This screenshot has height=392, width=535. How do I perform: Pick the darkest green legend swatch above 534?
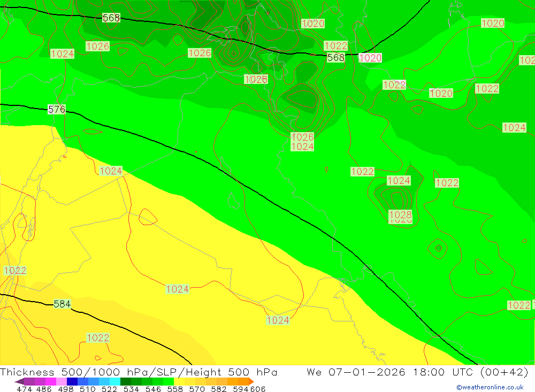(x=126, y=381)
